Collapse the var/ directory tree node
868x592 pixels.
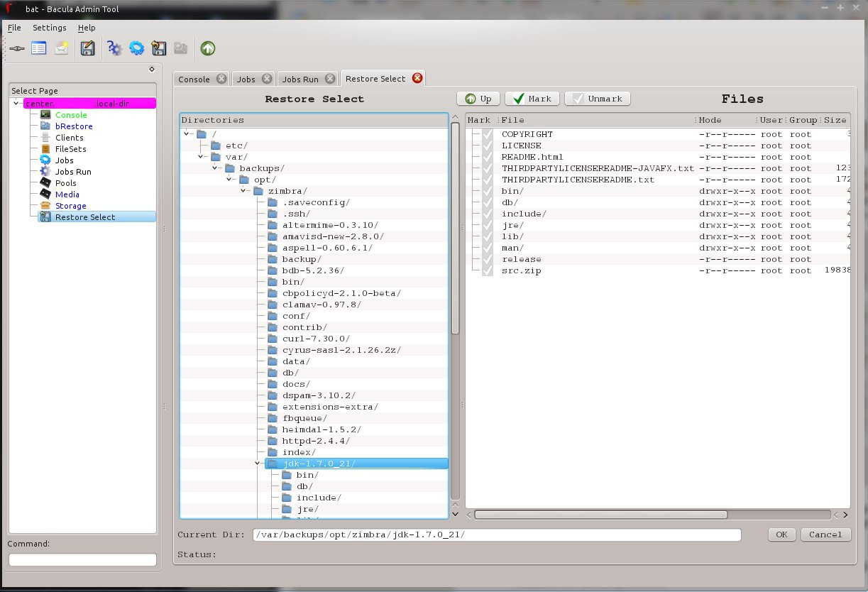(201, 157)
